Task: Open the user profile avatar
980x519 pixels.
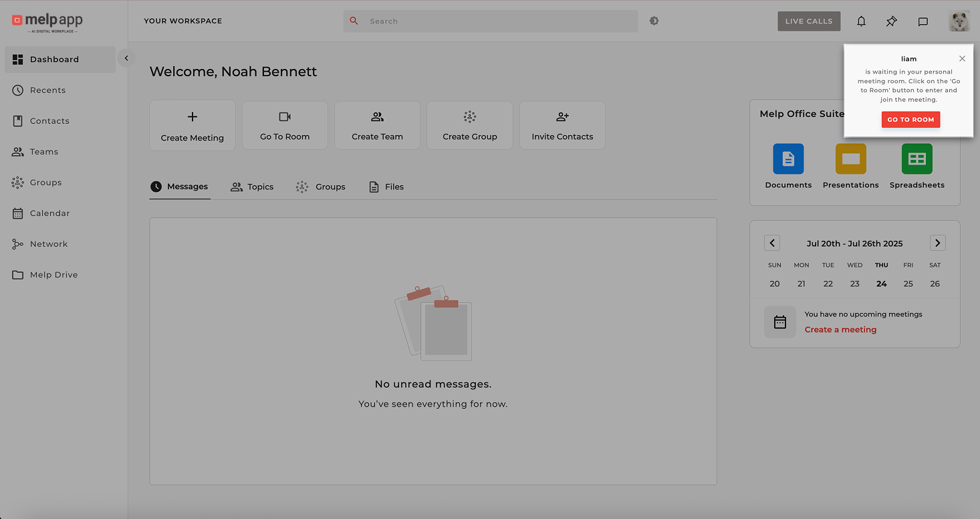Action: pyautogui.click(x=959, y=21)
